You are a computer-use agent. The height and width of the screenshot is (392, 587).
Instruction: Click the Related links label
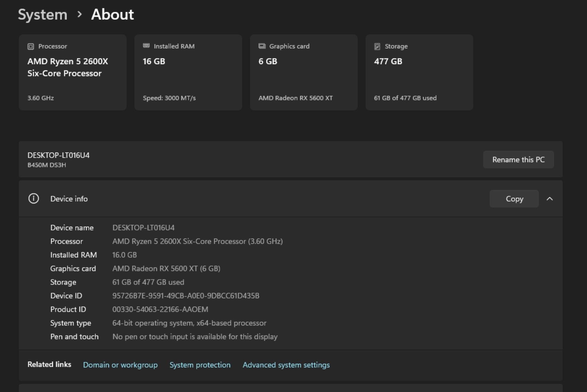(x=49, y=364)
